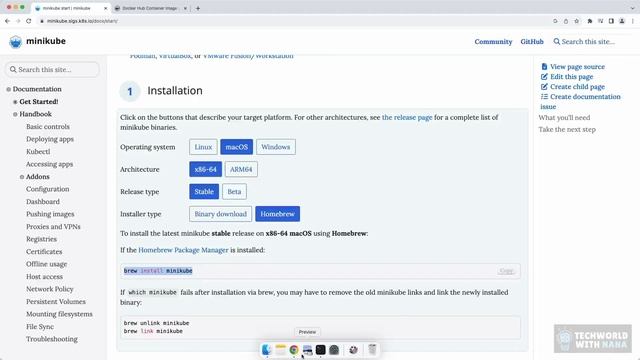Select ARM64 architecture
This screenshot has height=360, width=640.
pos(241,169)
